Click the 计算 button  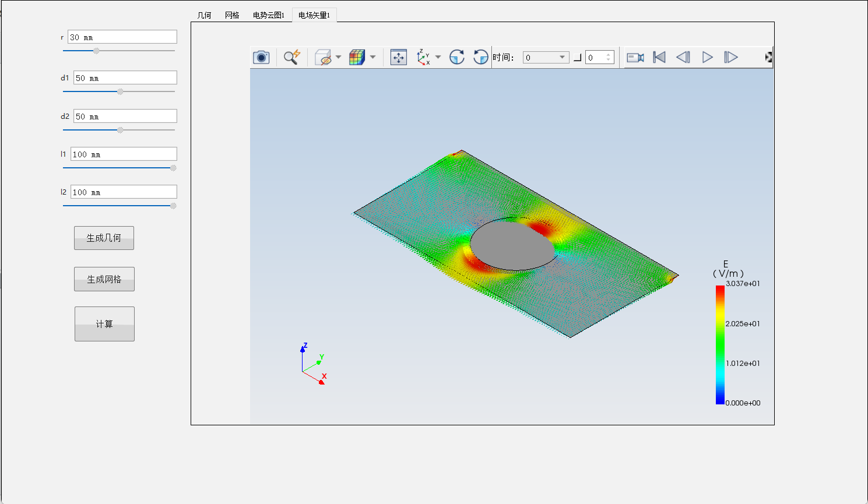104,324
